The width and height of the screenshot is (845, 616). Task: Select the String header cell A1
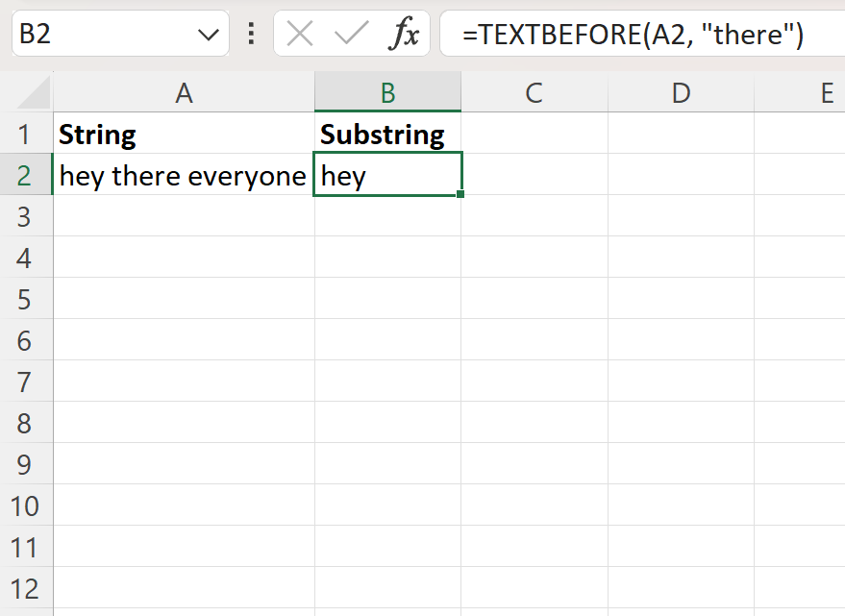(183, 135)
